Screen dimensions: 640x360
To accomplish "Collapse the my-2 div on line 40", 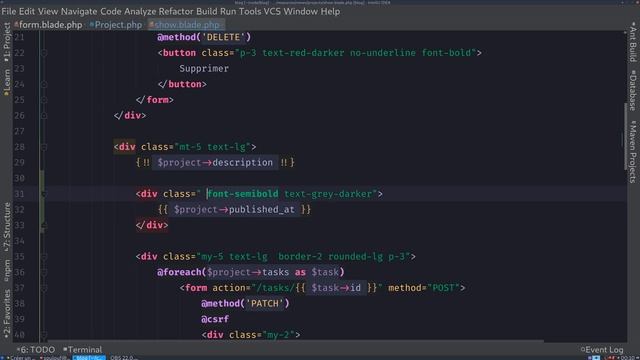I will click(44, 335).
